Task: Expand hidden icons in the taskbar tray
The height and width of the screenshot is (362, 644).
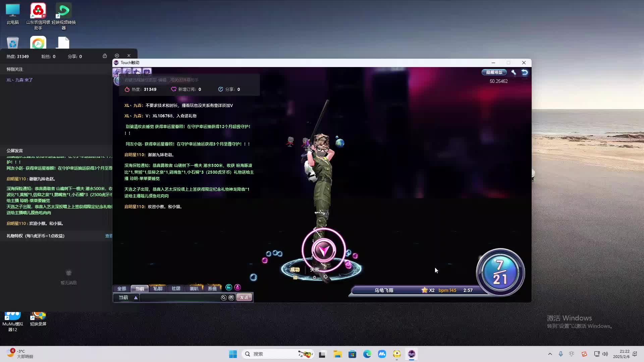Action: (550, 354)
